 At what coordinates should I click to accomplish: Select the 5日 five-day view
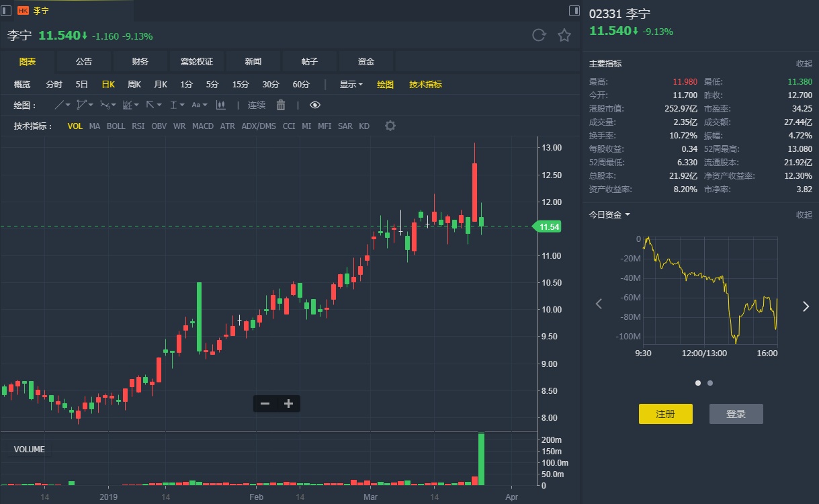coord(81,85)
